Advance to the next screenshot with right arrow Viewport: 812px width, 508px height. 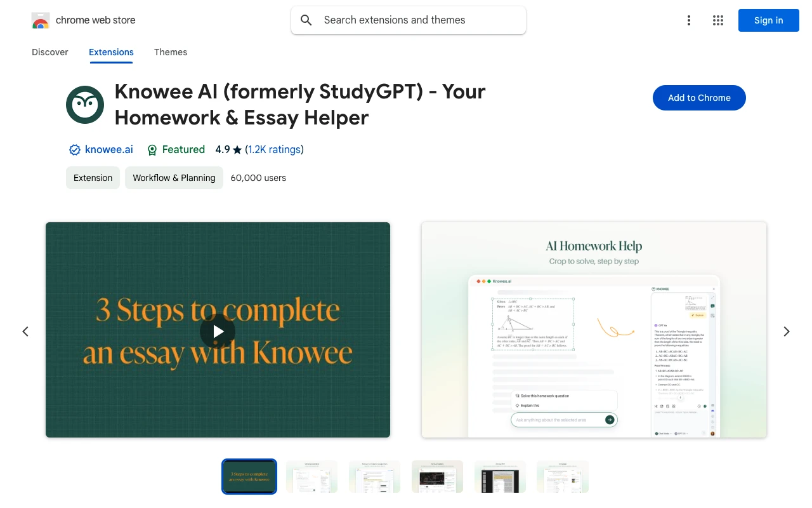coord(787,331)
